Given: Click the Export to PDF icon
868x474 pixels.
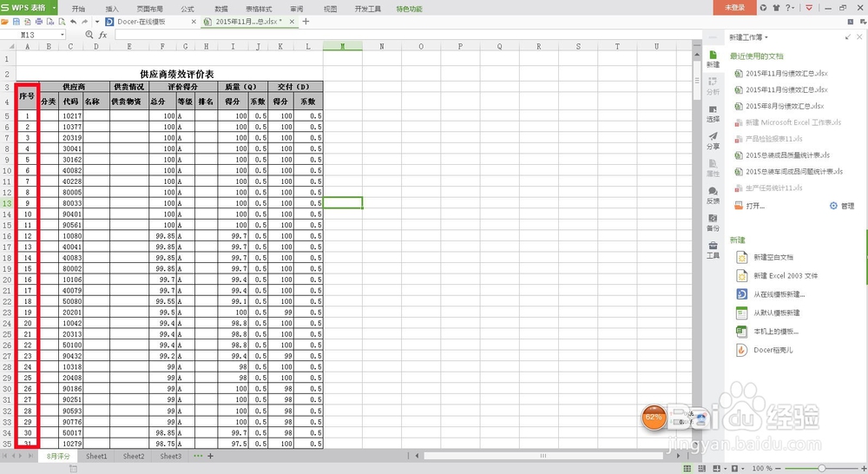Looking at the screenshot, I should [x=27, y=22].
